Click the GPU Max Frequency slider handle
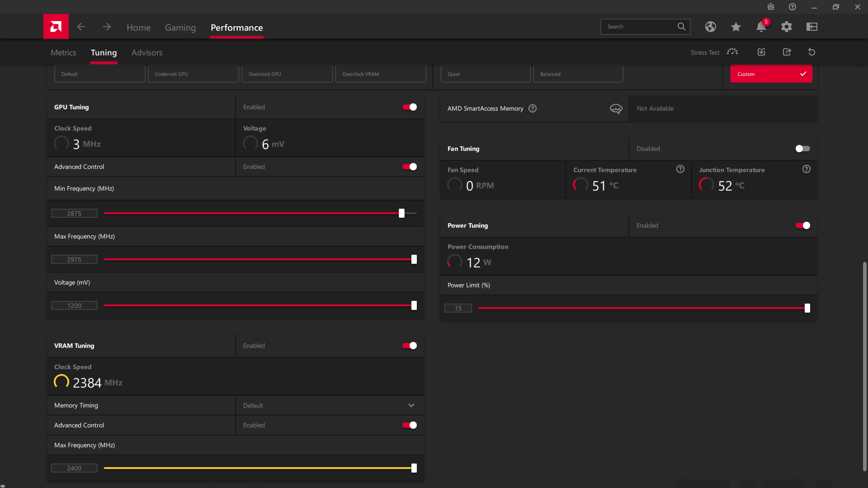The height and width of the screenshot is (488, 868). pos(414,259)
